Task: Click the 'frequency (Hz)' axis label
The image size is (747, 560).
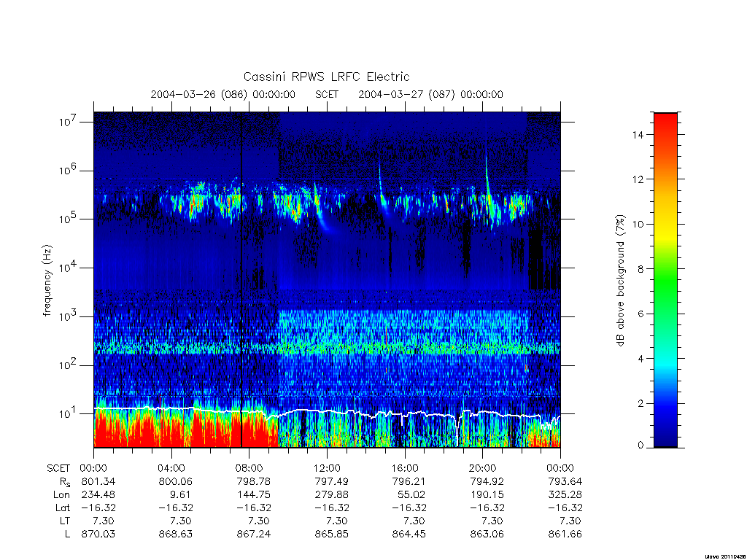Action: point(47,281)
